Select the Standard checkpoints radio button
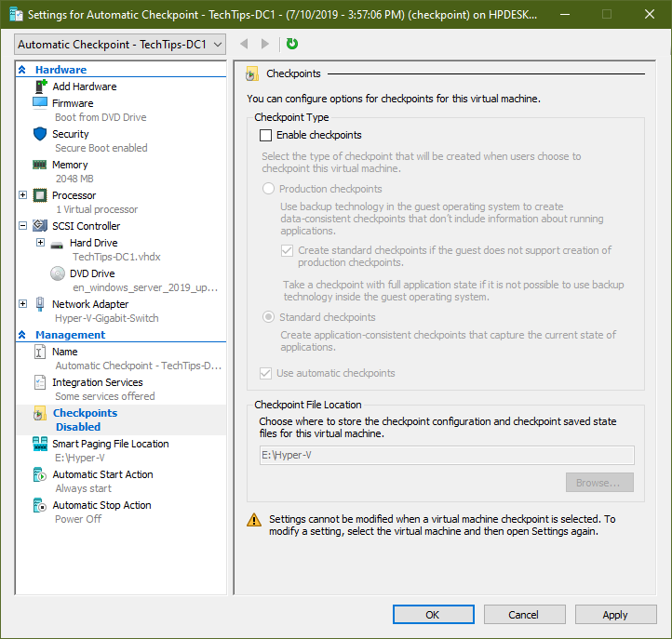The width and height of the screenshot is (672, 639). pyautogui.click(x=268, y=317)
